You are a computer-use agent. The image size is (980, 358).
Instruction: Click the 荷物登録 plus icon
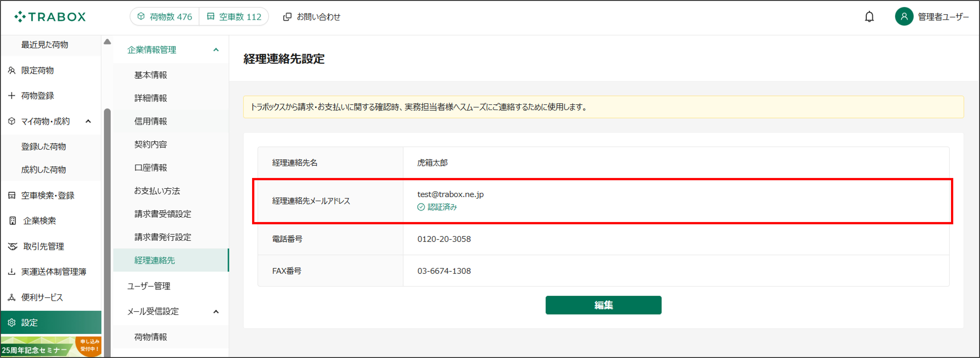click(12, 95)
